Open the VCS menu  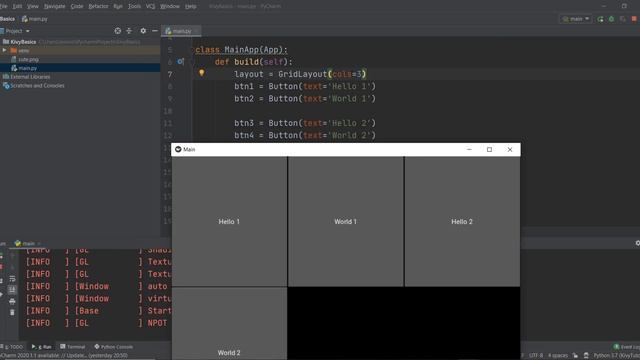tap(150, 6)
